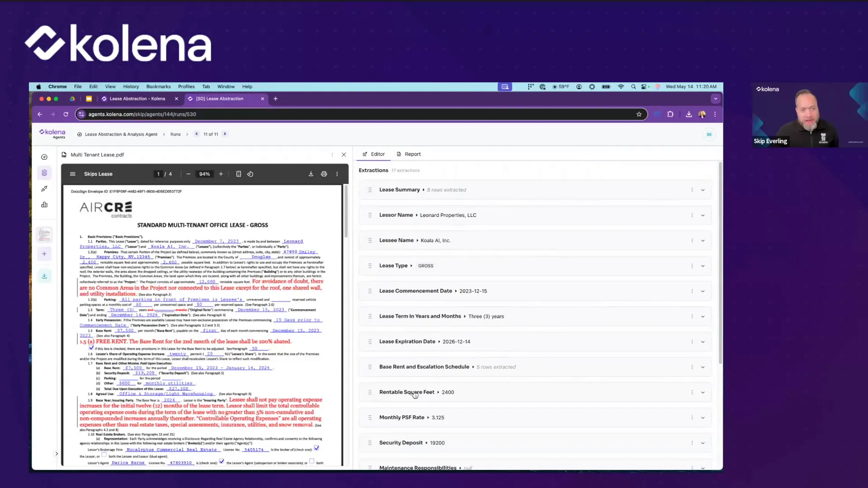Expand the Security Deposit row chevron
The height and width of the screenshot is (488, 868).
click(703, 443)
